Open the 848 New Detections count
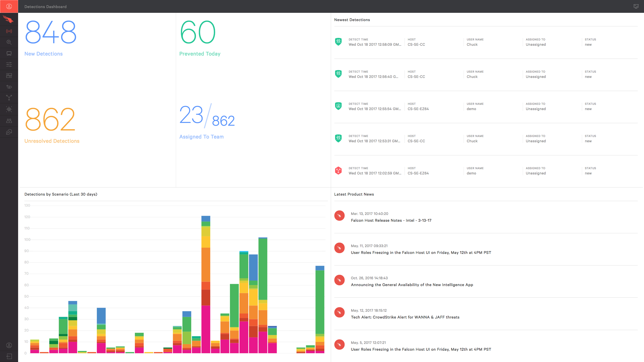 (51, 32)
